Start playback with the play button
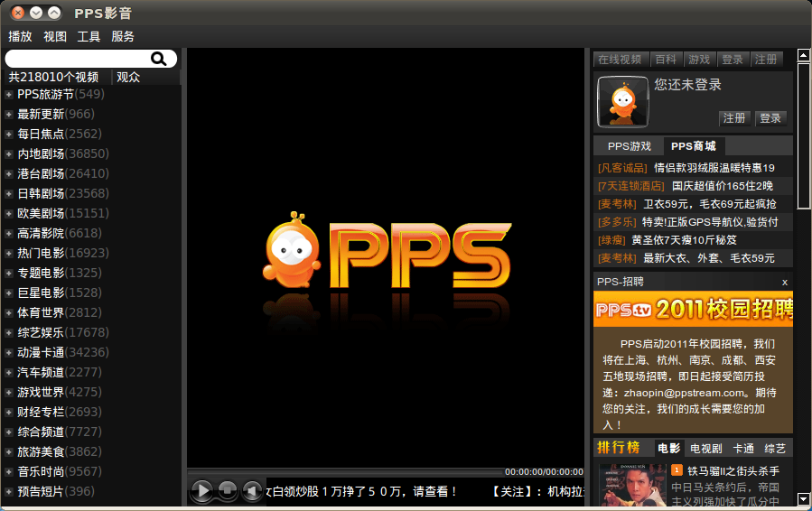Image resolution: width=812 pixels, height=511 pixels. [202, 490]
